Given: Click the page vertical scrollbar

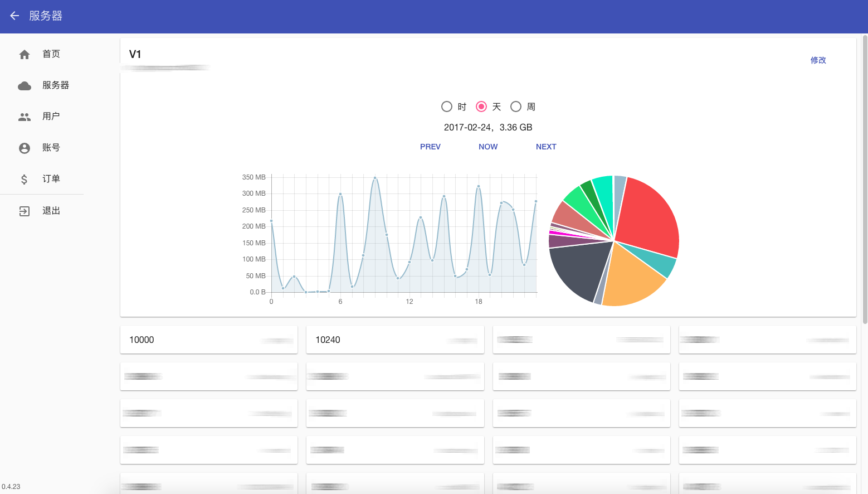Looking at the screenshot, I should pos(865,178).
